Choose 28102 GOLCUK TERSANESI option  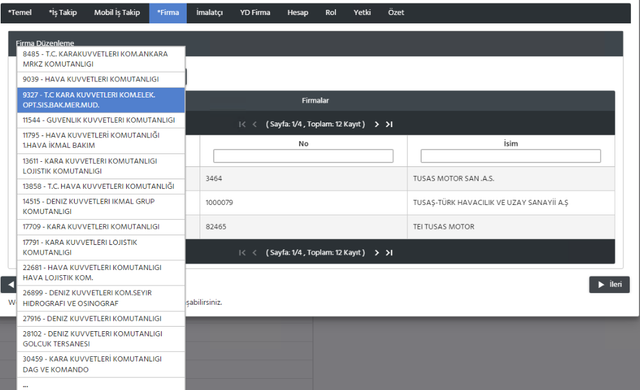click(101, 339)
